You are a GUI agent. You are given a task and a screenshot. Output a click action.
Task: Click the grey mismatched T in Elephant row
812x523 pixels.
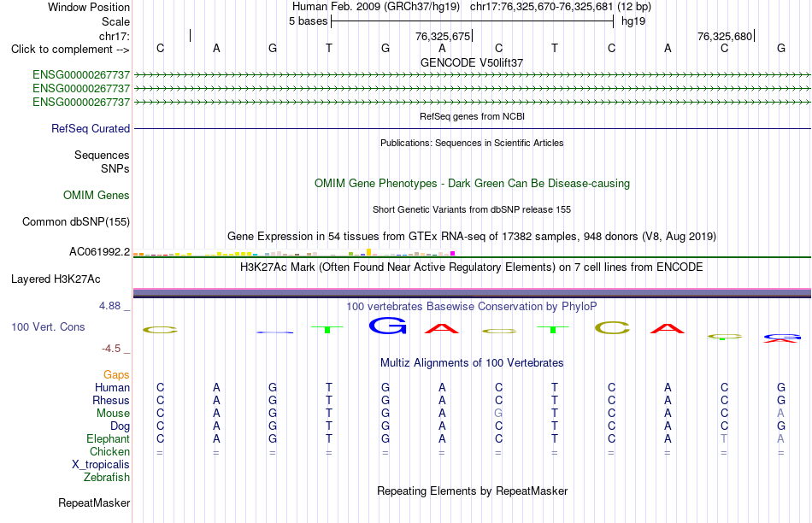pos(724,438)
